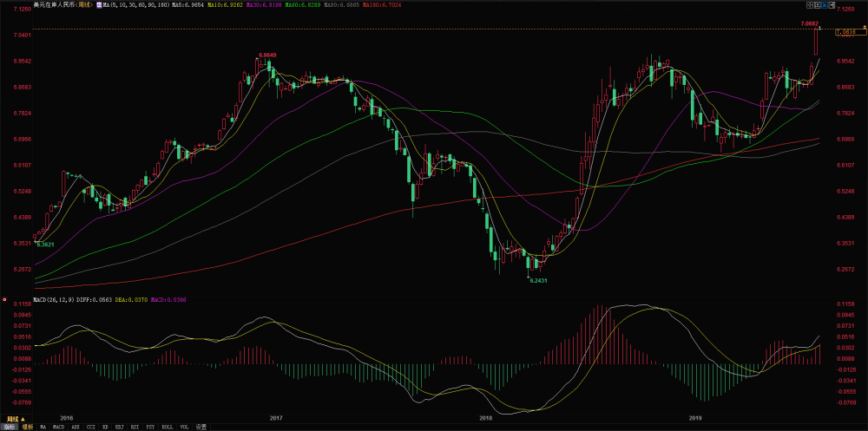
Task: Click the 6.9649 high price label
Action: coord(267,56)
